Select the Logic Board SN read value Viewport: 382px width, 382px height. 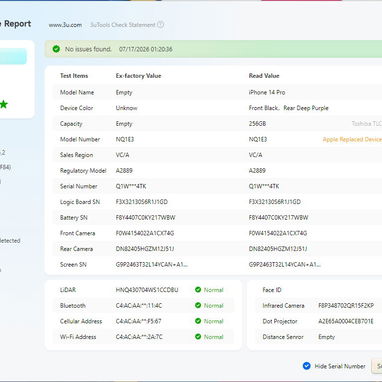(275, 202)
